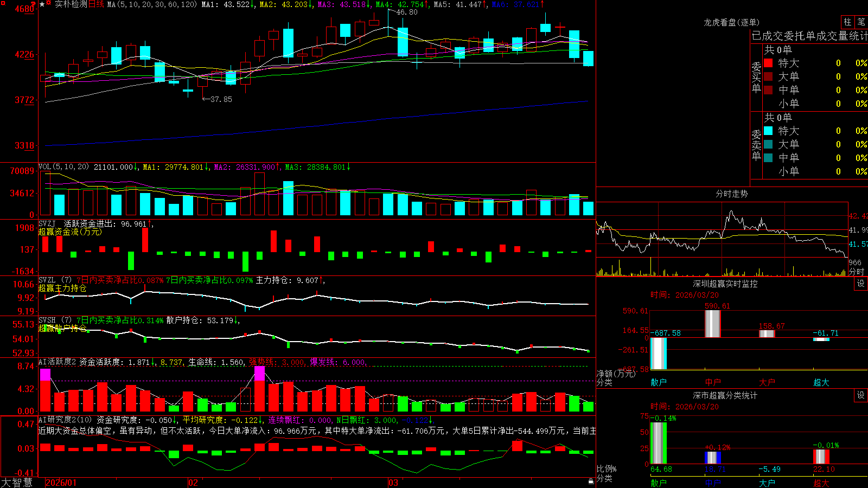Click the 龙虎看盘(逐单) panel title
The height and width of the screenshot is (488, 868).
coord(731,22)
